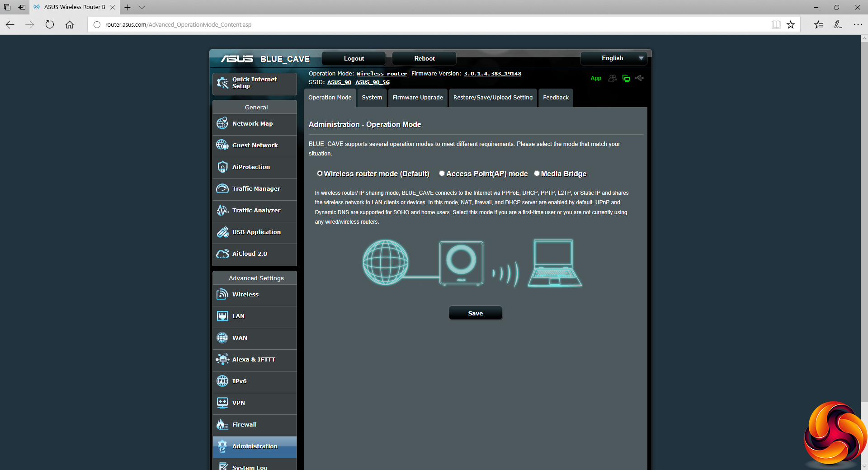Click the System Log icon
868x470 pixels.
click(x=222, y=466)
